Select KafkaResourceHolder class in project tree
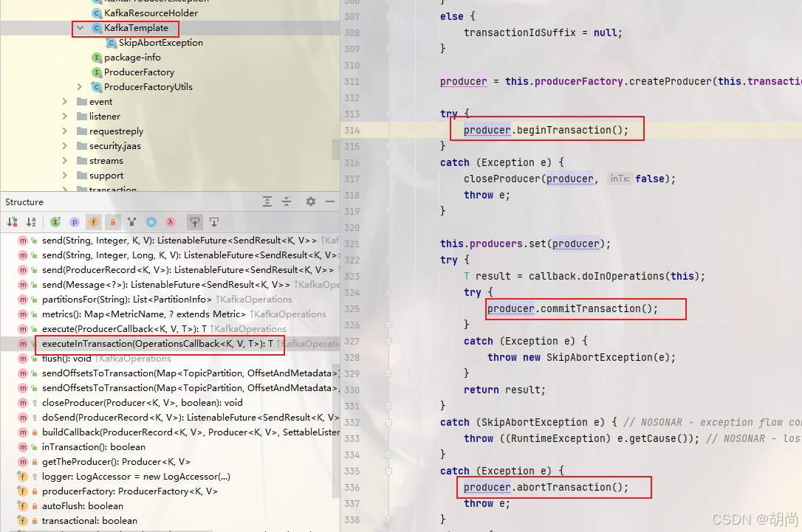The width and height of the screenshot is (802, 532). [x=151, y=13]
